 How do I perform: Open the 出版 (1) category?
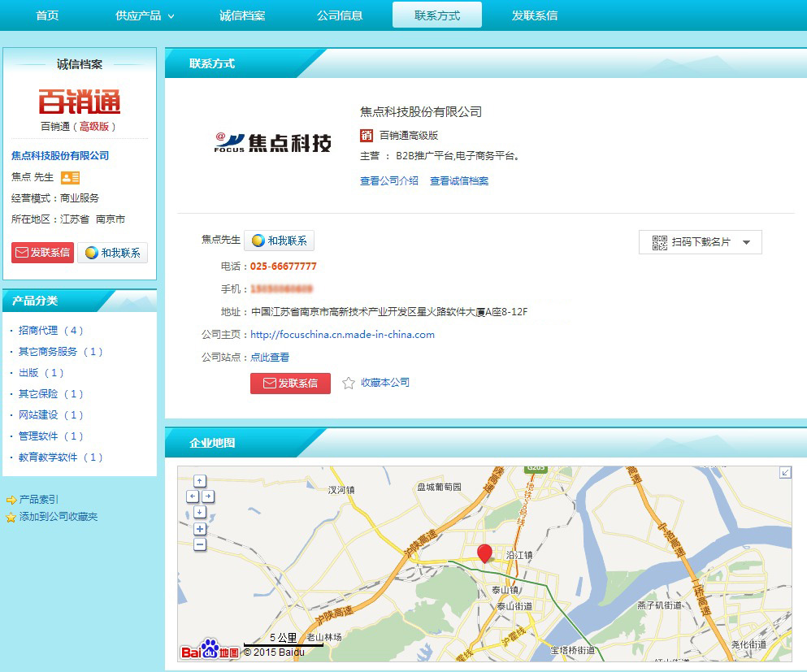(x=41, y=372)
